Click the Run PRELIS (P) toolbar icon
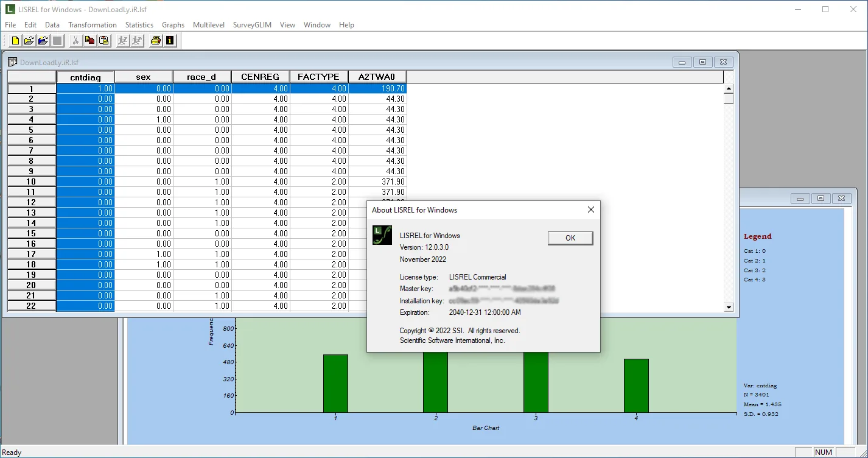This screenshot has height=458, width=868. (x=137, y=41)
